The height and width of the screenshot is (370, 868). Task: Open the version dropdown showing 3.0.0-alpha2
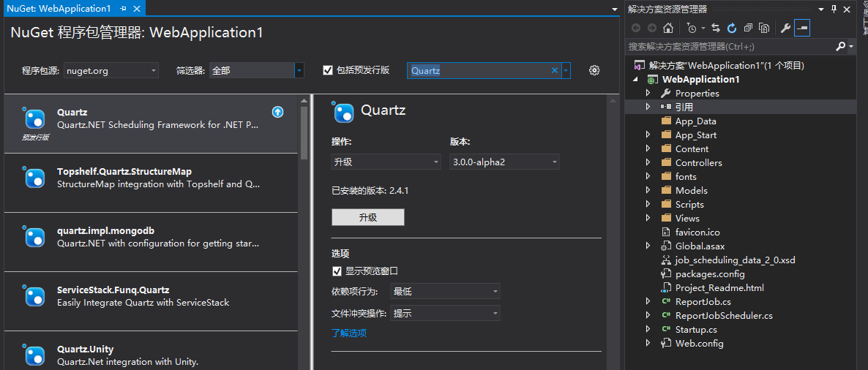(x=505, y=162)
